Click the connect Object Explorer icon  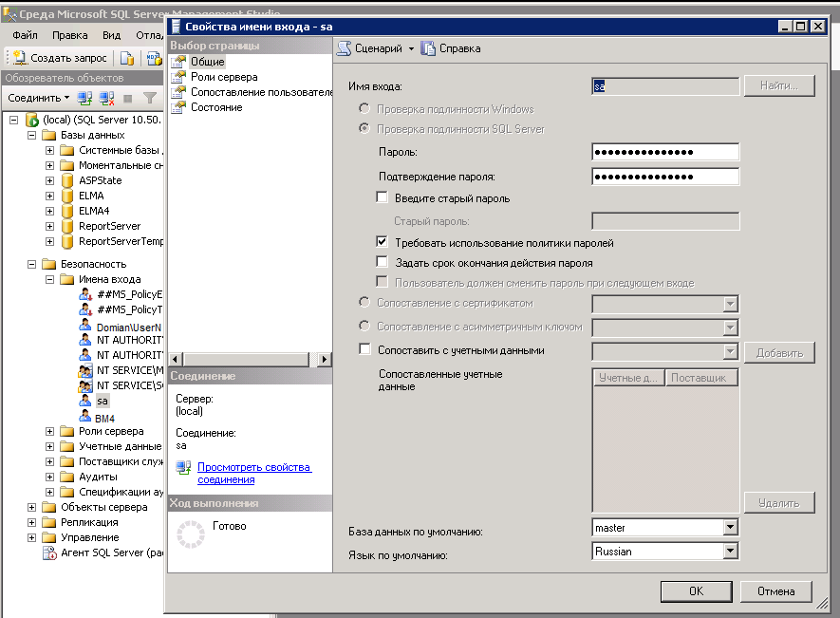coord(85,98)
